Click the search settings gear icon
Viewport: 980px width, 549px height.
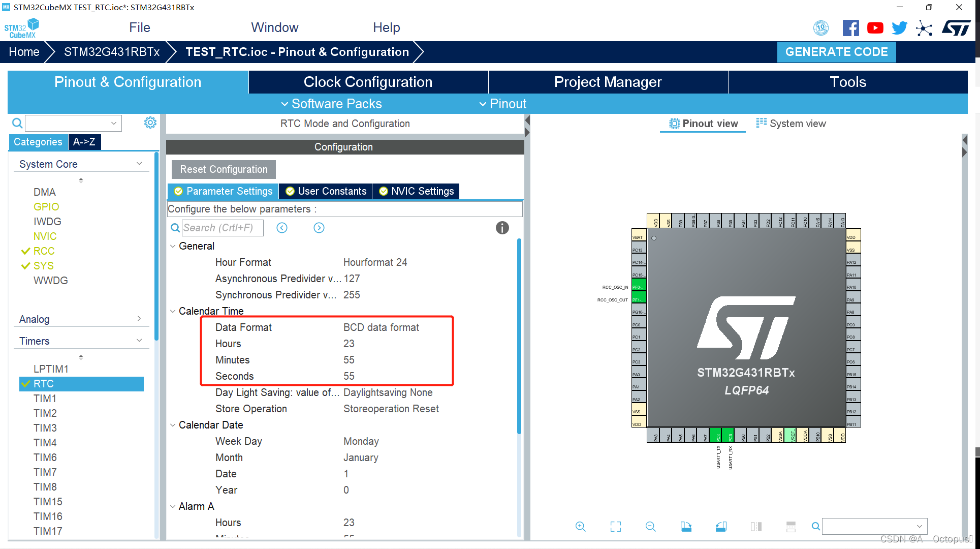(151, 123)
